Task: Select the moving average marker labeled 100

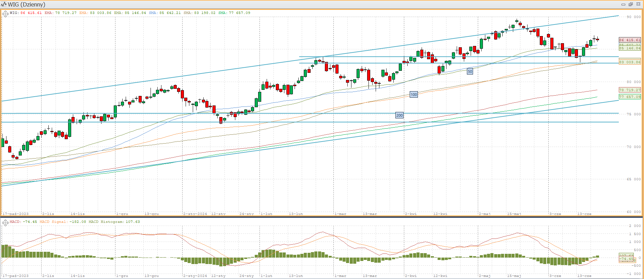Action: (x=413, y=95)
